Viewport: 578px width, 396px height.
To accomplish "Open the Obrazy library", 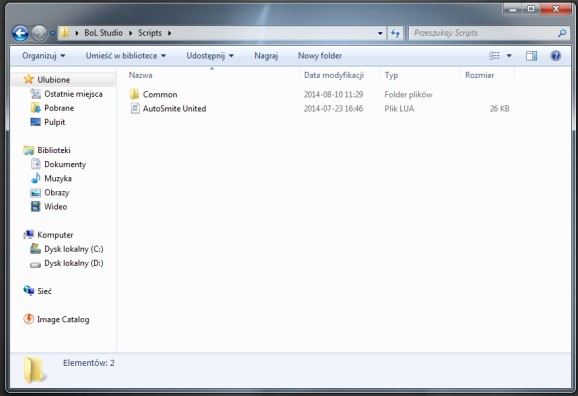I will click(56, 192).
